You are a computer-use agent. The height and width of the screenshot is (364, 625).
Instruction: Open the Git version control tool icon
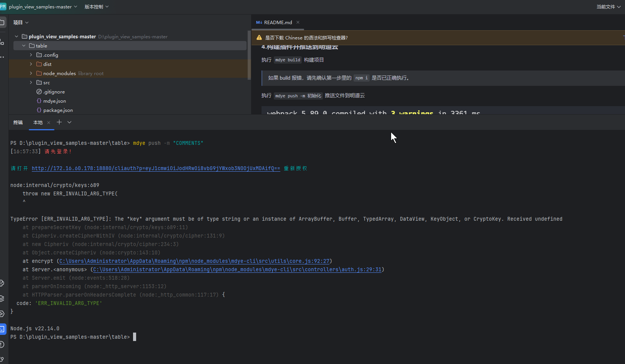click(x=2, y=359)
